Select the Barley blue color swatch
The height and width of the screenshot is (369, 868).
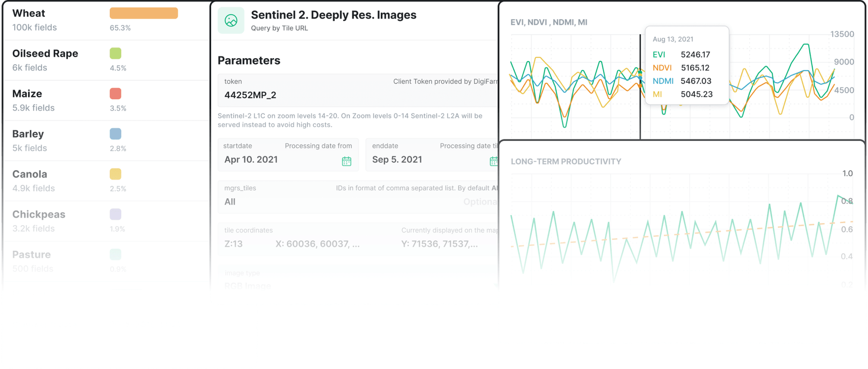pyautogui.click(x=115, y=134)
